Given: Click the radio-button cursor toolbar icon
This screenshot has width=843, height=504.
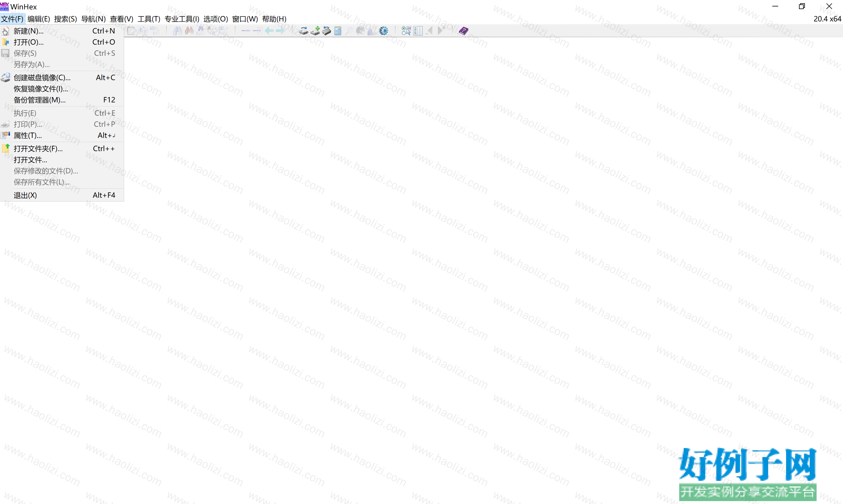Looking at the screenshot, I should [x=406, y=31].
